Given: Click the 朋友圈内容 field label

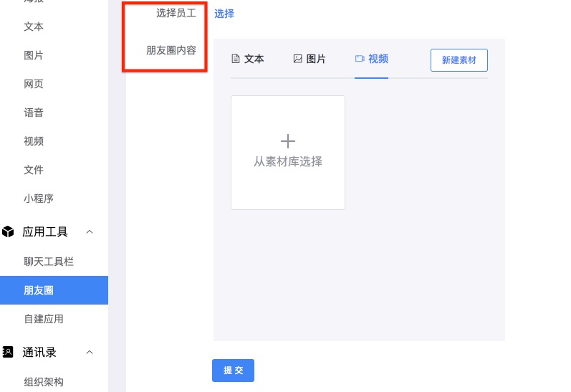Looking at the screenshot, I should [171, 50].
